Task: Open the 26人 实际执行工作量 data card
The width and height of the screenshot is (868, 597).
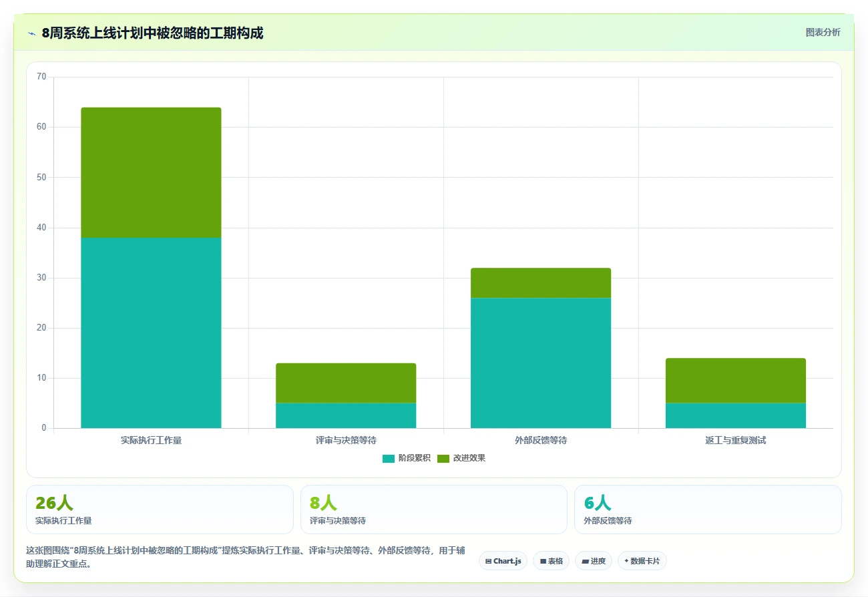Action: coord(160,510)
